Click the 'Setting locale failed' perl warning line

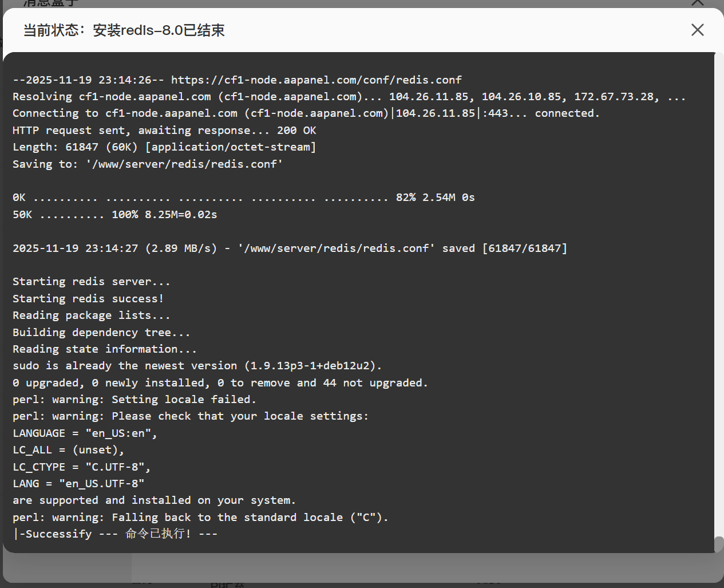click(134, 400)
